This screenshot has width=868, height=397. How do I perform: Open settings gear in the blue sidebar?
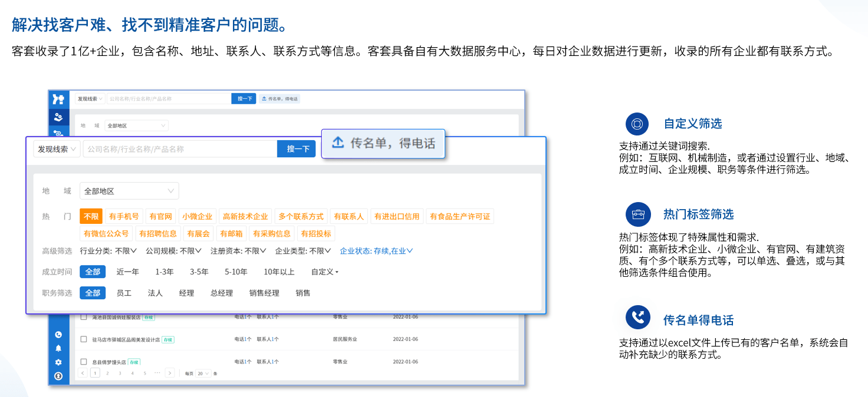tap(58, 362)
